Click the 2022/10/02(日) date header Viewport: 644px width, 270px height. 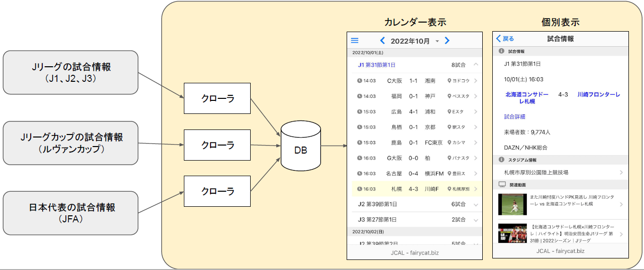[414, 231]
